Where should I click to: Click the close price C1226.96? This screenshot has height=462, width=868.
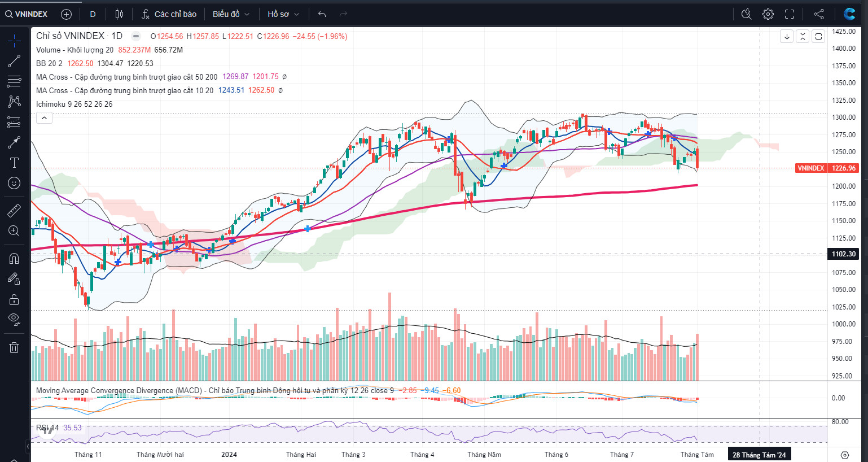pos(273,36)
